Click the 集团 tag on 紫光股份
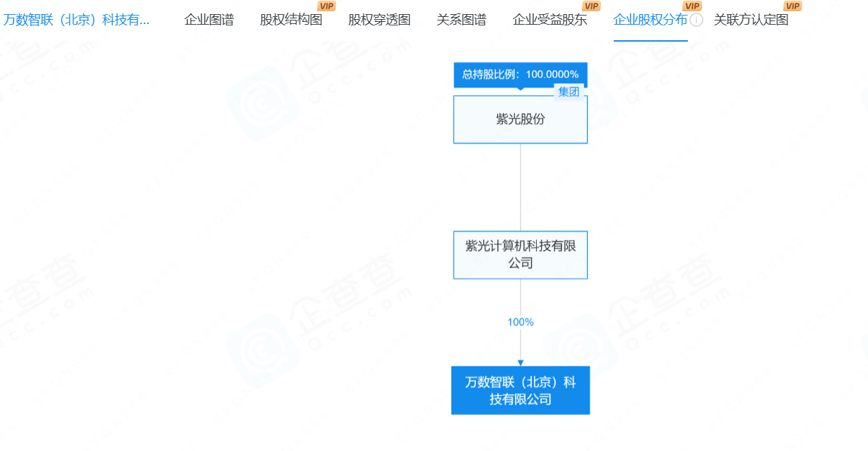This screenshot has width=868, height=451. pos(569,92)
